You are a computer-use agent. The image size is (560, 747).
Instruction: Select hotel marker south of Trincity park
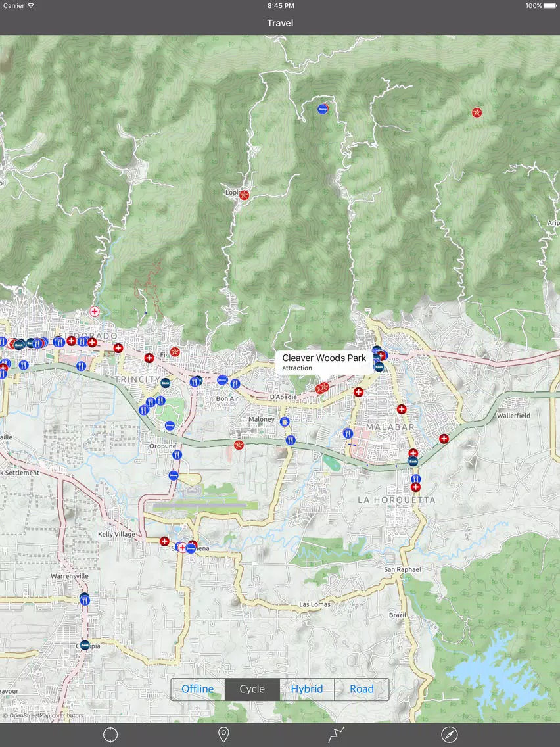pyautogui.click(x=170, y=425)
